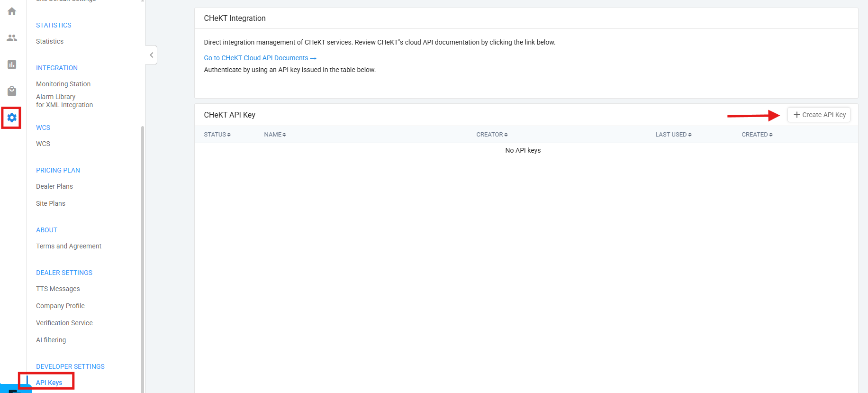Viewport: 868px width, 393px height.
Task: Sort API keys by Name column
Action: 275,135
